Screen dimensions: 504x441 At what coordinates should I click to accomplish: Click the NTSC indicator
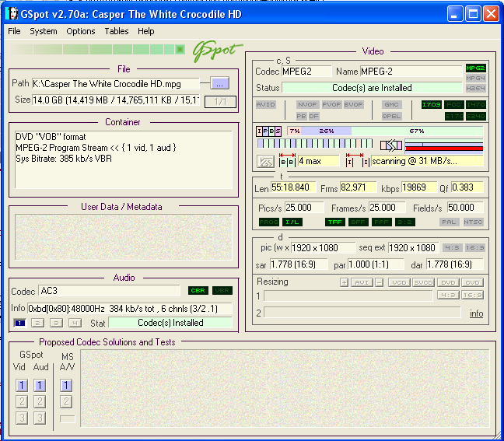[473, 222]
